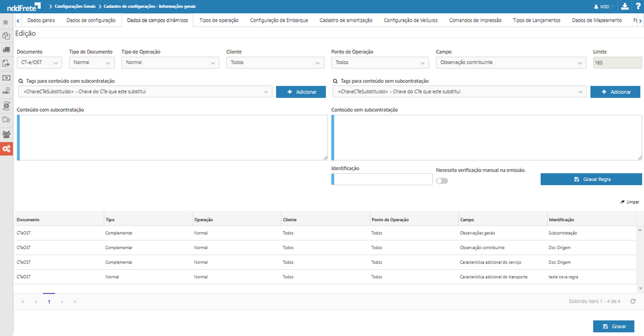
Task: Click the Identificação input field
Action: (382, 179)
